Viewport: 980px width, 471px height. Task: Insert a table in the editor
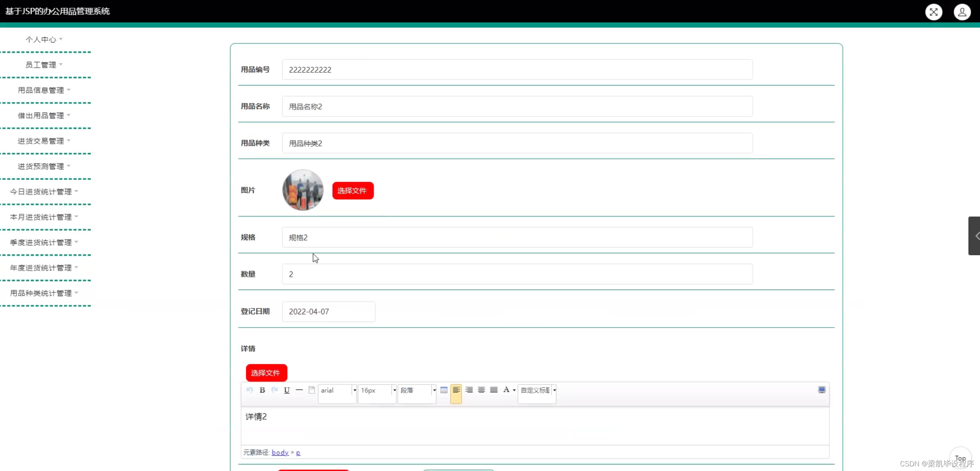point(444,390)
